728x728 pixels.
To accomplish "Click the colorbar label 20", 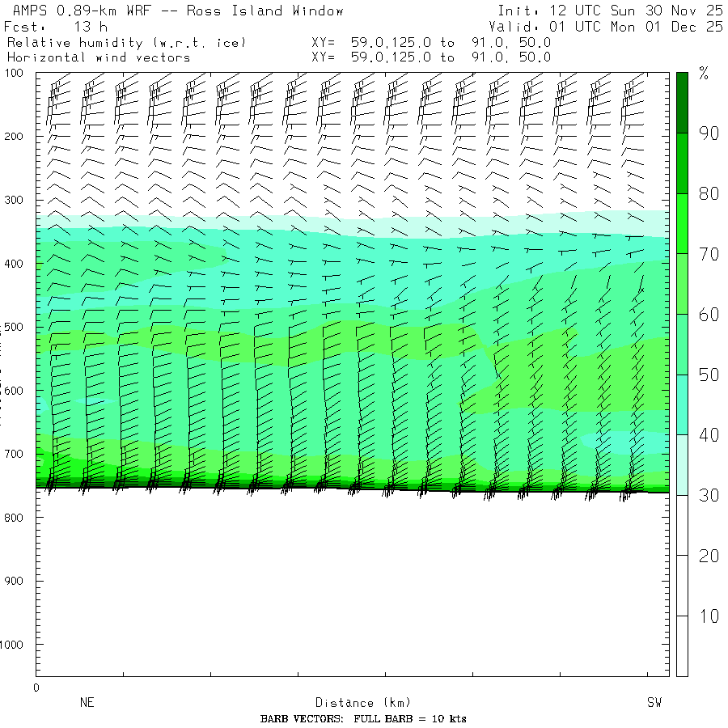I will pyautogui.click(x=709, y=556).
